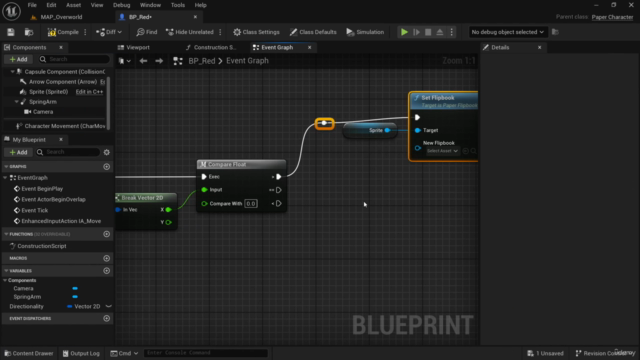This screenshot has width=640, height=360.
Task: Open Class Settings
Action: (256, 32)
